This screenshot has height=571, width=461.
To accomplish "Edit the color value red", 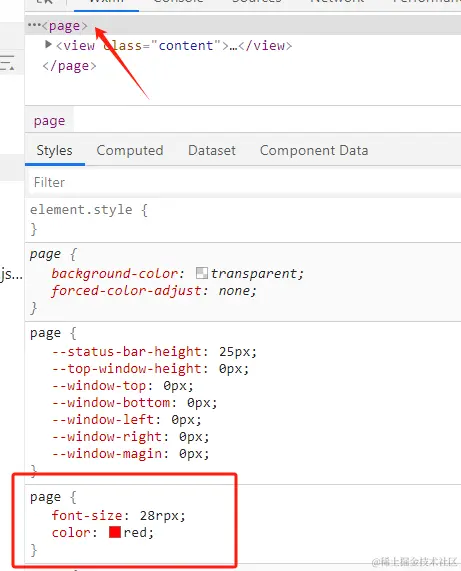I will pyautogui.click(x=135, y=532).
